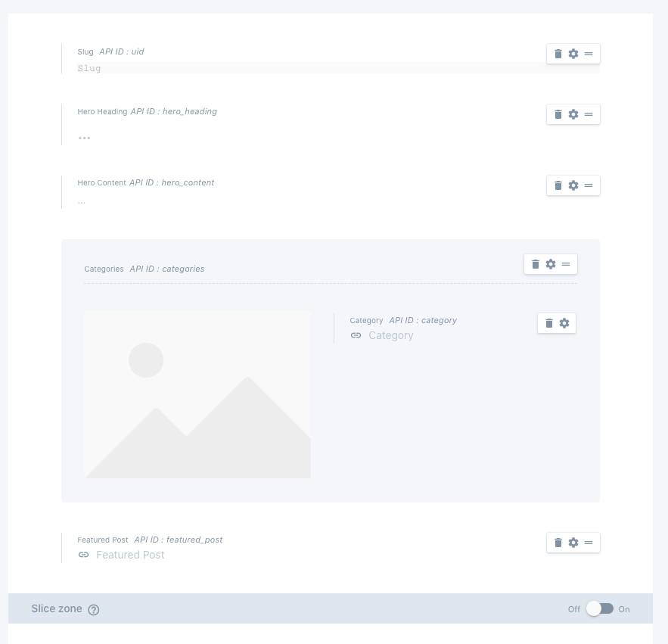Delete the Featured Post field

click(558, 543)
